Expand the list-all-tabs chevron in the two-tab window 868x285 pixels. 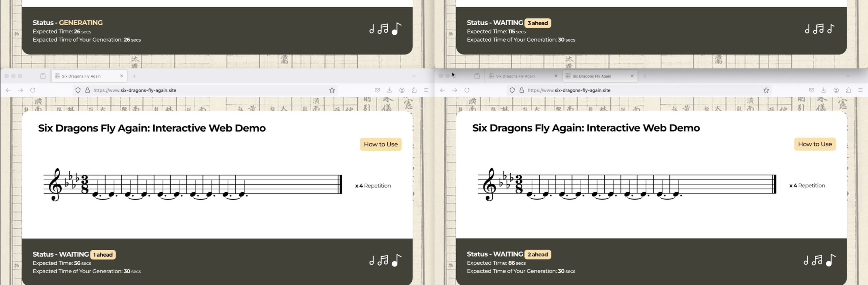tap(848, 76)
